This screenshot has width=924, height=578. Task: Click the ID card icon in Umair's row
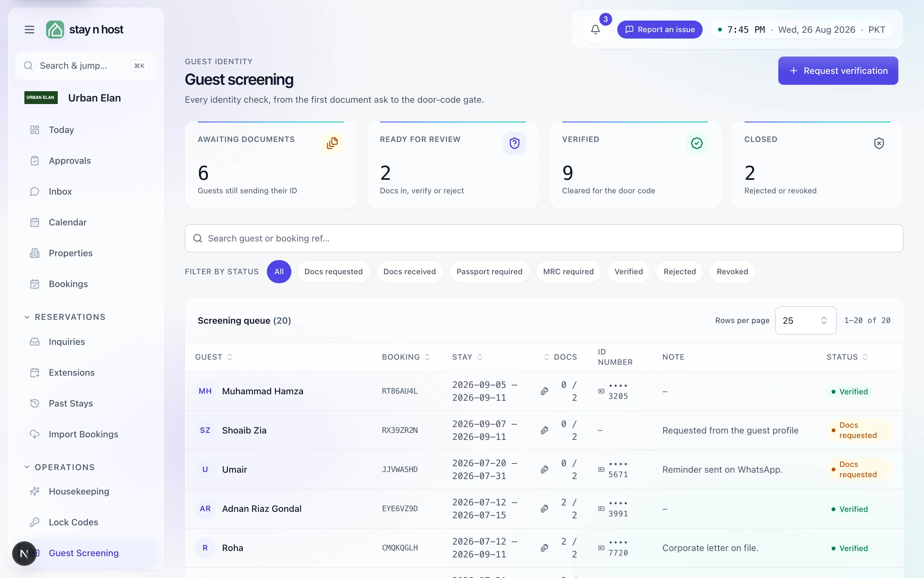coord(601,469)
